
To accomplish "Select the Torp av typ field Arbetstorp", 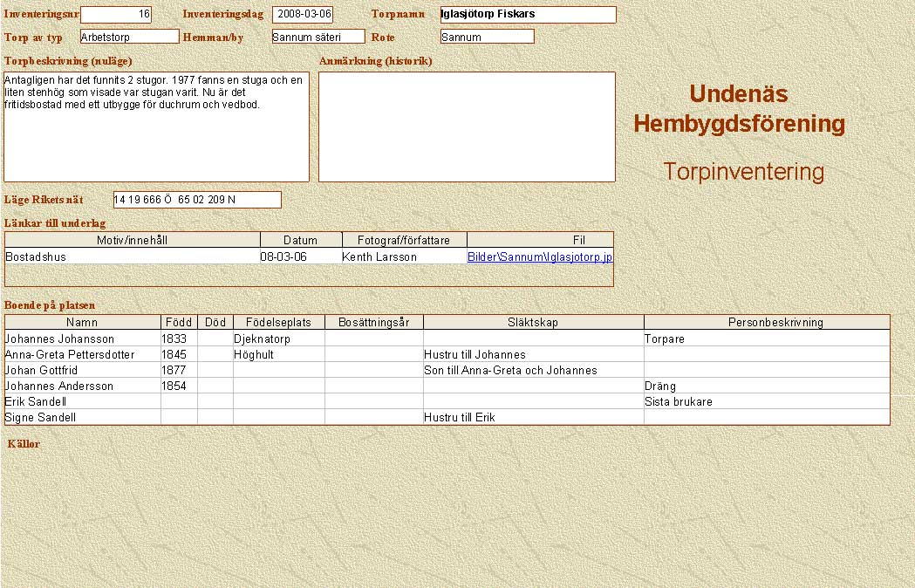I will [x=129, y=37].
